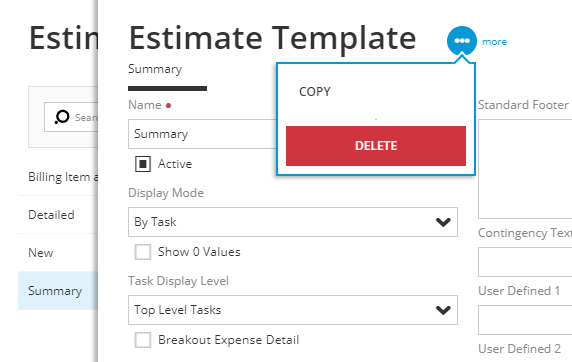Open the By Task display mode dropdown
This screenshot has height=362, width=572.
coord(293,222)
